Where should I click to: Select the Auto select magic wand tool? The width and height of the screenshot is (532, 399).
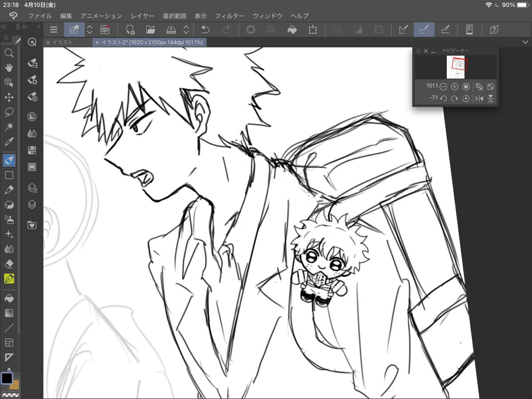[8, 127]
